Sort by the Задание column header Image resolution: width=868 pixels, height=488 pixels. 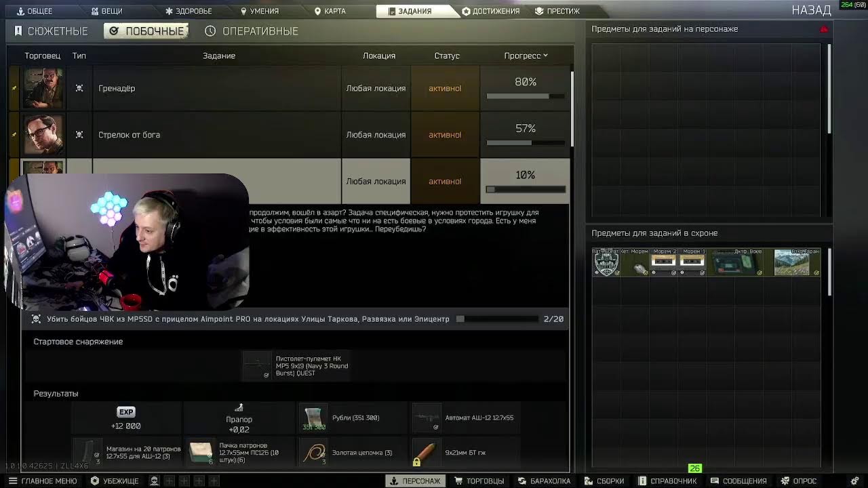click(x=218, y=56)
